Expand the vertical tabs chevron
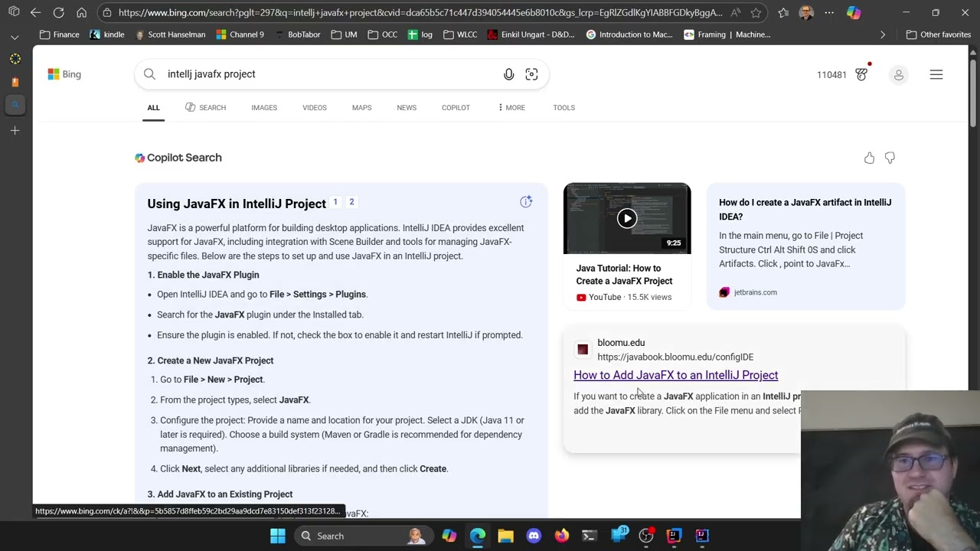The width and height of the screenshot is (980, 551). pos(15,37)
